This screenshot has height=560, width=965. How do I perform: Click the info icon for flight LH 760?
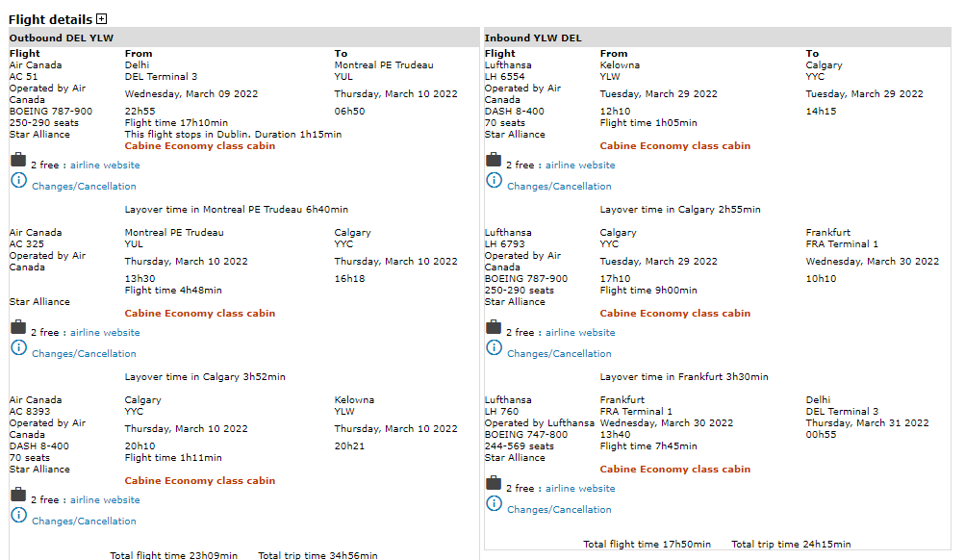click(x=494, y=505)
